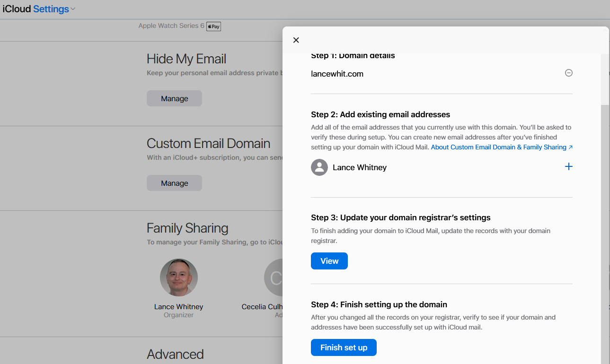Click Lance Whitney's gray avatar in dialog

pyautogui.click(x=319, y=167)
